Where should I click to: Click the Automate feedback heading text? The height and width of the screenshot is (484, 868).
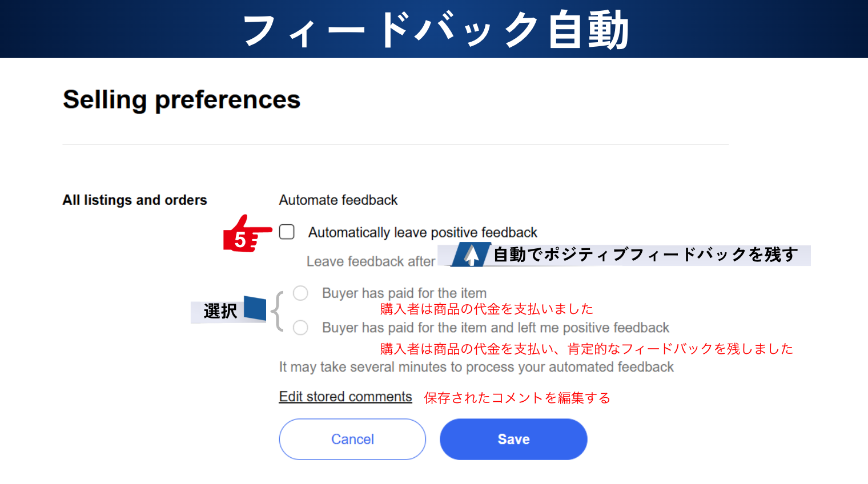[338, 200]
